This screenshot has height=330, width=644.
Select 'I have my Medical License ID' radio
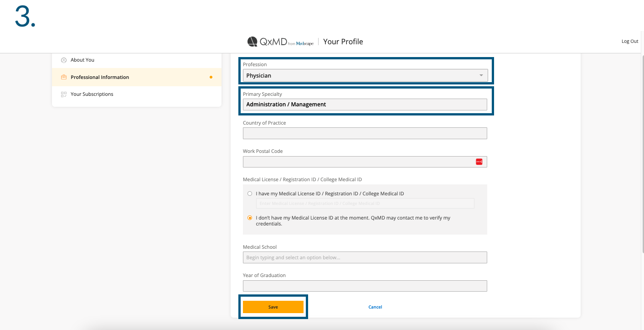[x=250, y=194]
